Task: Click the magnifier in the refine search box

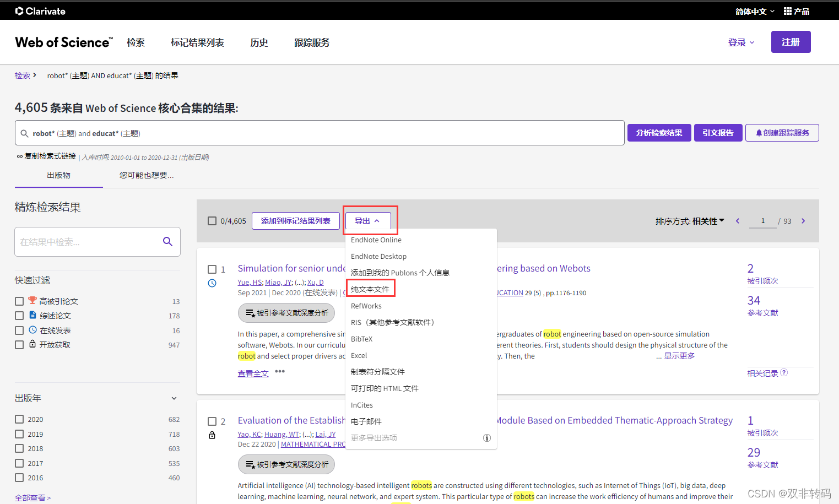Action: [x=168, y=241]
